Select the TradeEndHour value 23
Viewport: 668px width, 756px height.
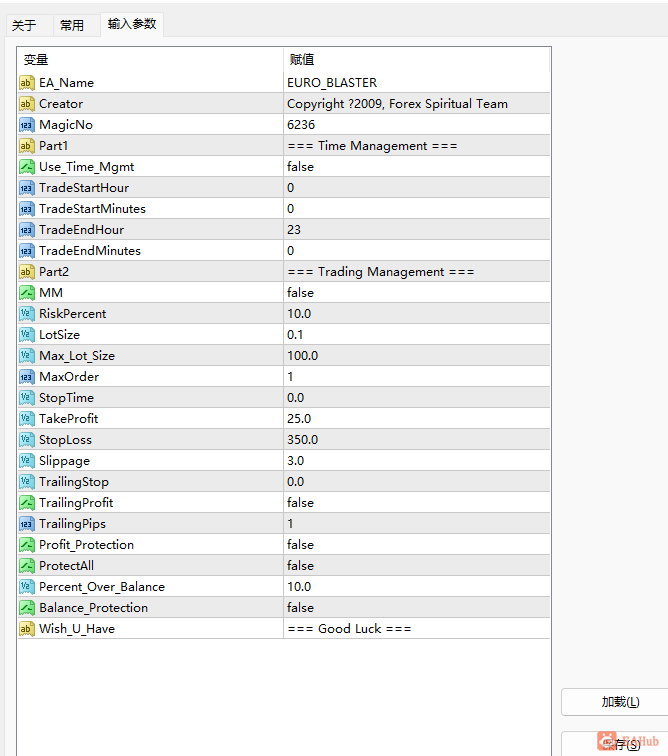(x=417, y=230)
